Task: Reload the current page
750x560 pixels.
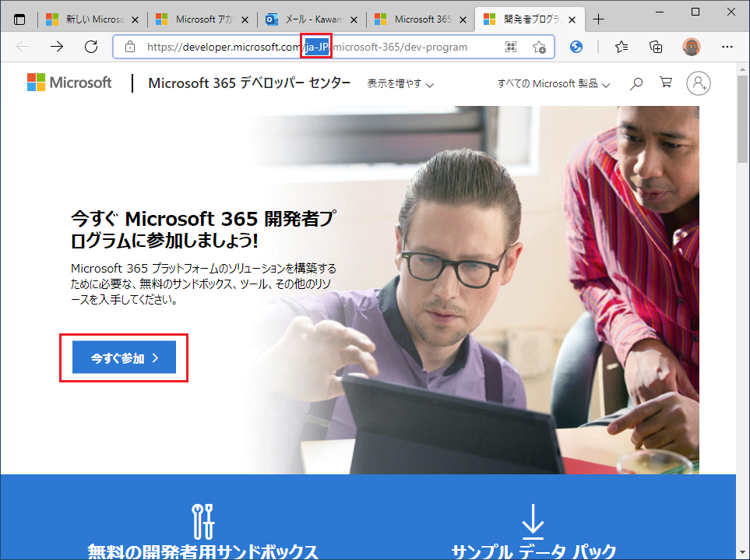Action: (91, 47)
